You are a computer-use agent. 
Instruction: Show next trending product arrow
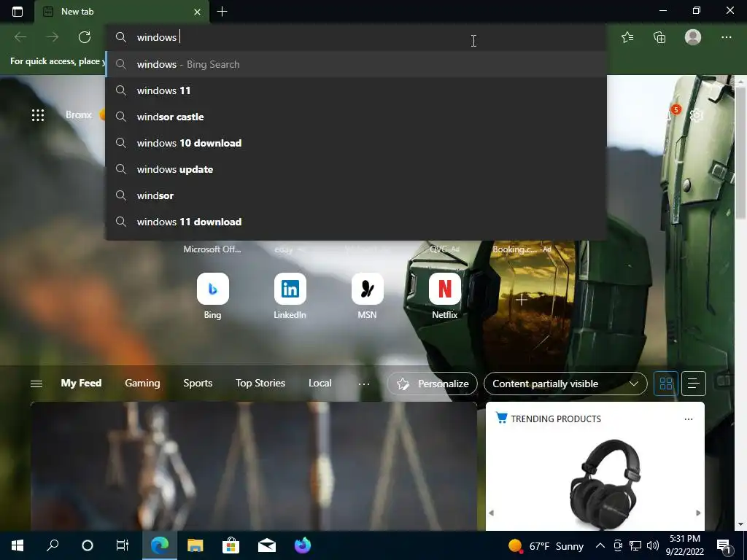(698, 513)
